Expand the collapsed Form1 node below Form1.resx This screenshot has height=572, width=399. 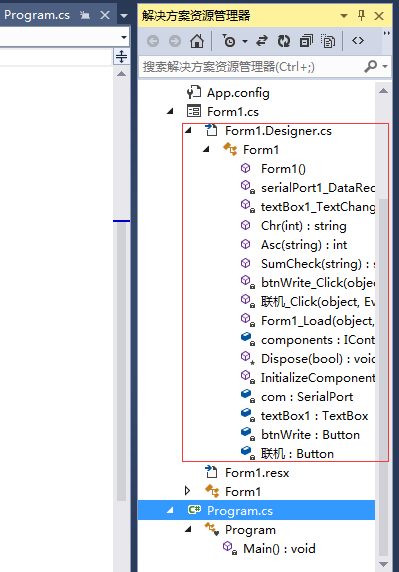click(187, 491)
